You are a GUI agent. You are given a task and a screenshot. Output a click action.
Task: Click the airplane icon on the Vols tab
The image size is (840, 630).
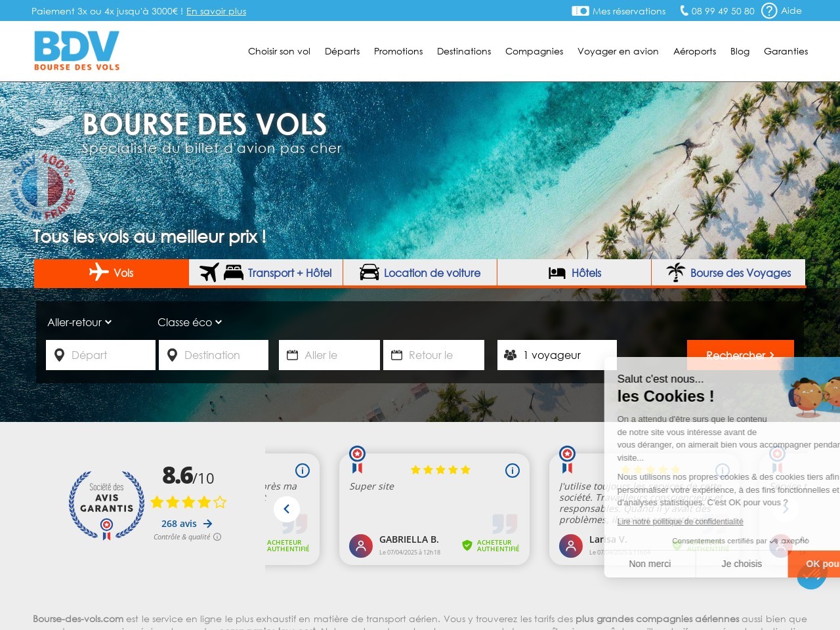click(99, 272)
